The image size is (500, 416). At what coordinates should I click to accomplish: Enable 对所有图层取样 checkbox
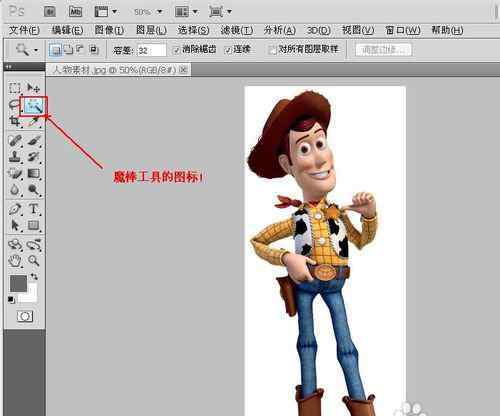[272, 50]
